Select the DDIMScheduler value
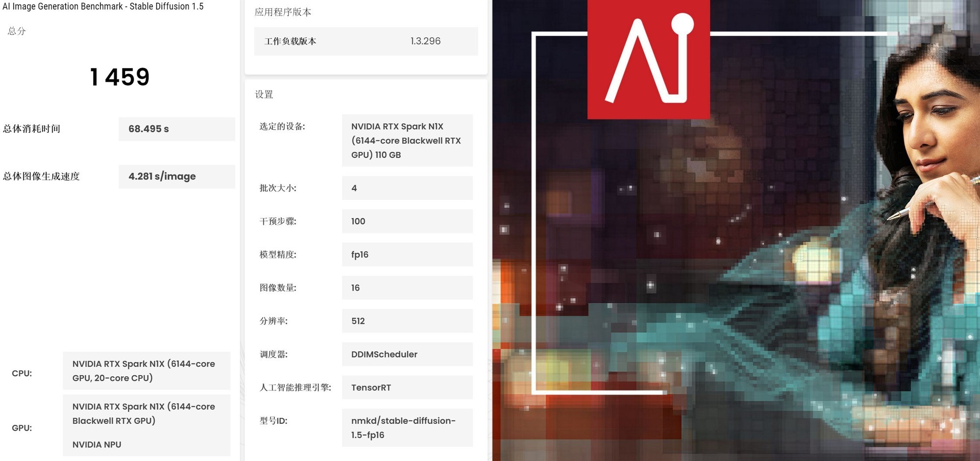Viewport: 980px width, 461px height. click(407, 354)
